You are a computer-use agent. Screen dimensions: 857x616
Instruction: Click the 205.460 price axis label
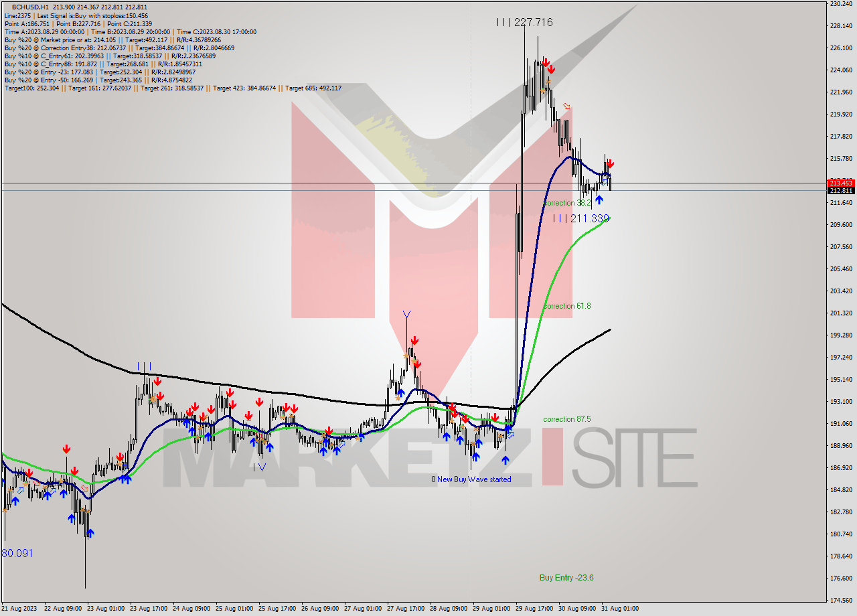click(x=840, y=269)
